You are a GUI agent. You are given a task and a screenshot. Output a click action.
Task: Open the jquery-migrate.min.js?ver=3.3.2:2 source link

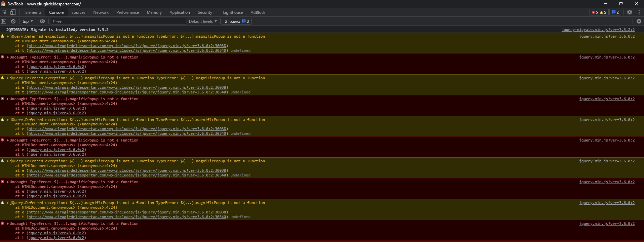598,30
